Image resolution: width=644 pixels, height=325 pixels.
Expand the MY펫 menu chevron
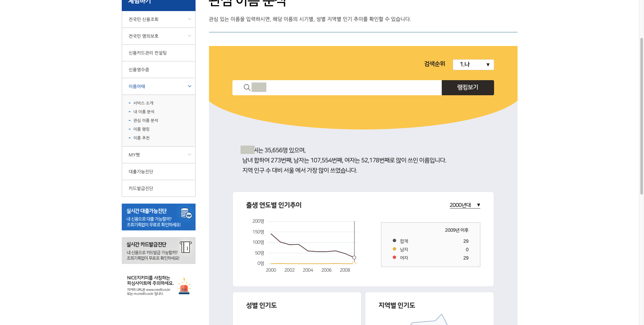pyautogui.click(x=190, y=155)
